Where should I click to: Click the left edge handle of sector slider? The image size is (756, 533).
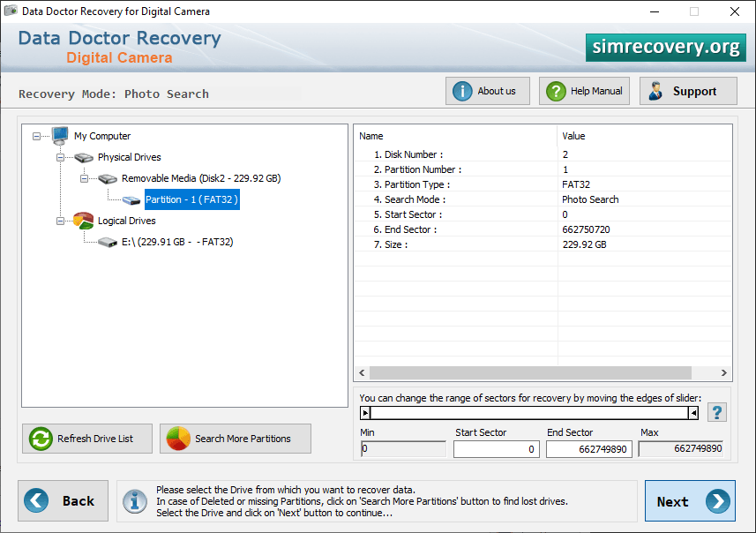click(365, 413)
